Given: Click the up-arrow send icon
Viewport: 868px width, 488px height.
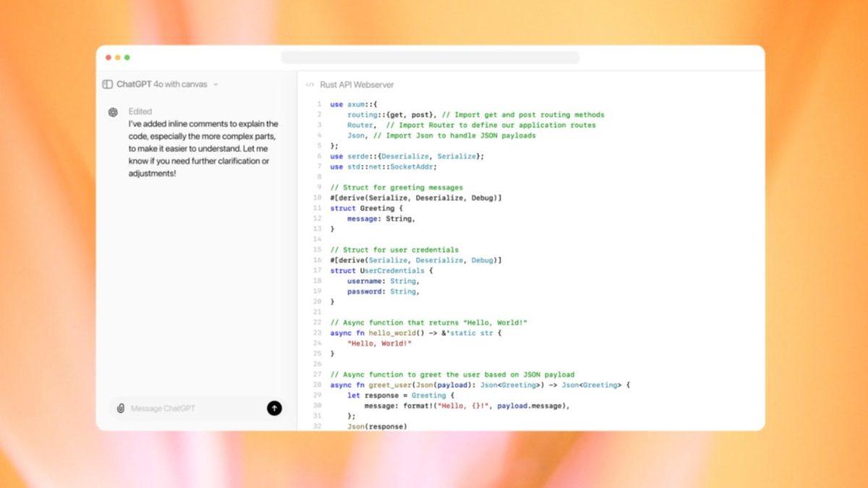Looking at the screenshot, I should pos(274,408).
